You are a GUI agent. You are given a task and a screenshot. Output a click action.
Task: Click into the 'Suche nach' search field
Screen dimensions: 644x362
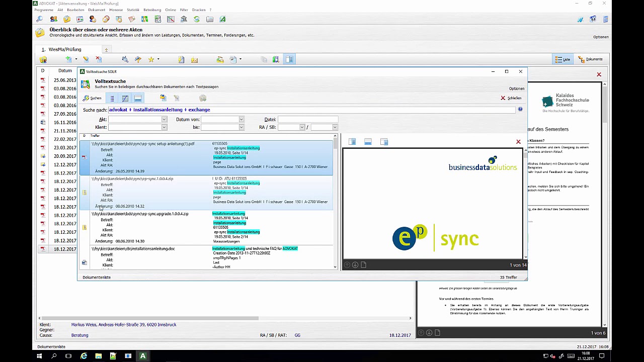tap(311, 110)
